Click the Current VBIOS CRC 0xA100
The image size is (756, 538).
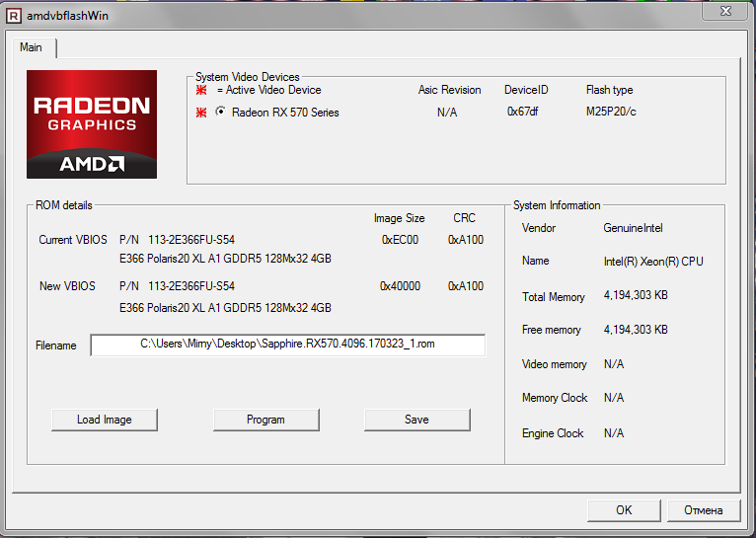point(466,240)
